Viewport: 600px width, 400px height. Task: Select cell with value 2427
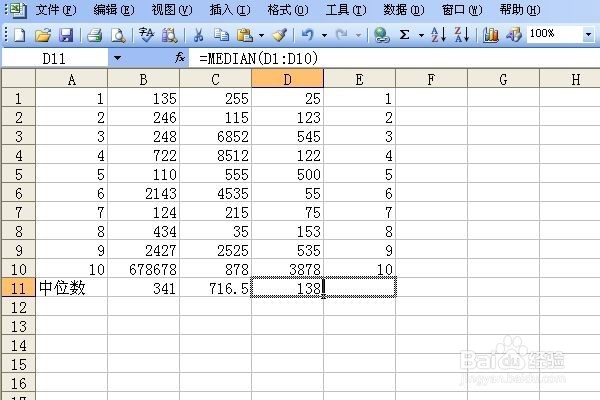click(x=143, y=250)
